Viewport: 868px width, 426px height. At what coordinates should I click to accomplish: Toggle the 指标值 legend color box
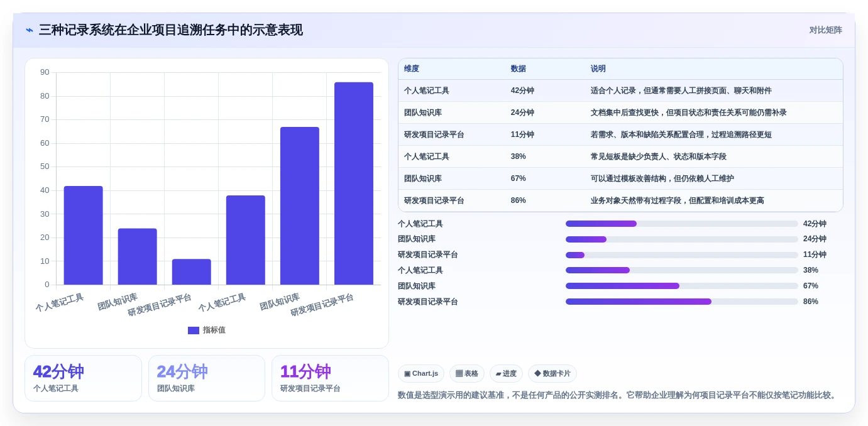click(x=194, y=330)
